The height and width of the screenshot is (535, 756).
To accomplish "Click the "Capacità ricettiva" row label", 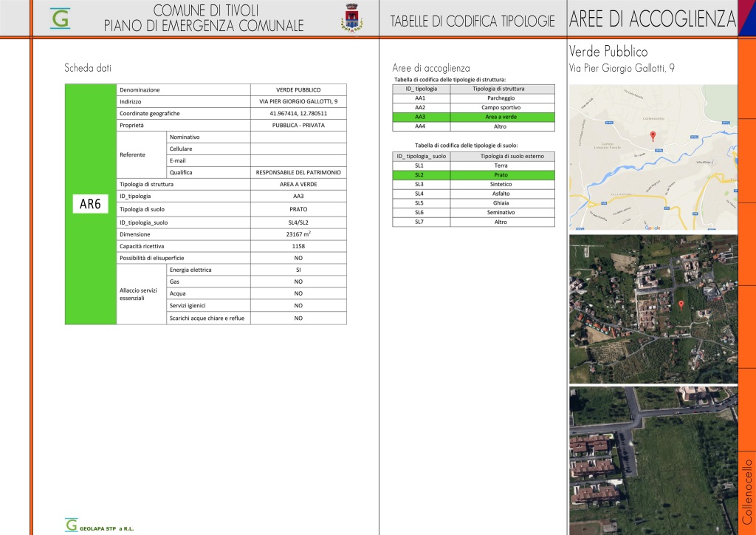I will [142, 246].
